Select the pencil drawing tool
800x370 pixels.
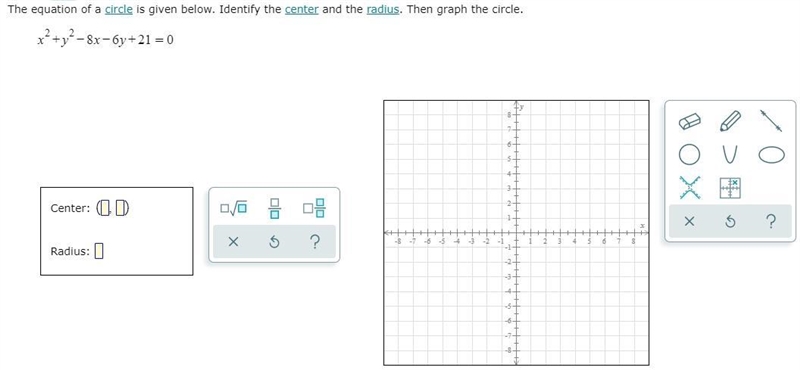point(730,121)
